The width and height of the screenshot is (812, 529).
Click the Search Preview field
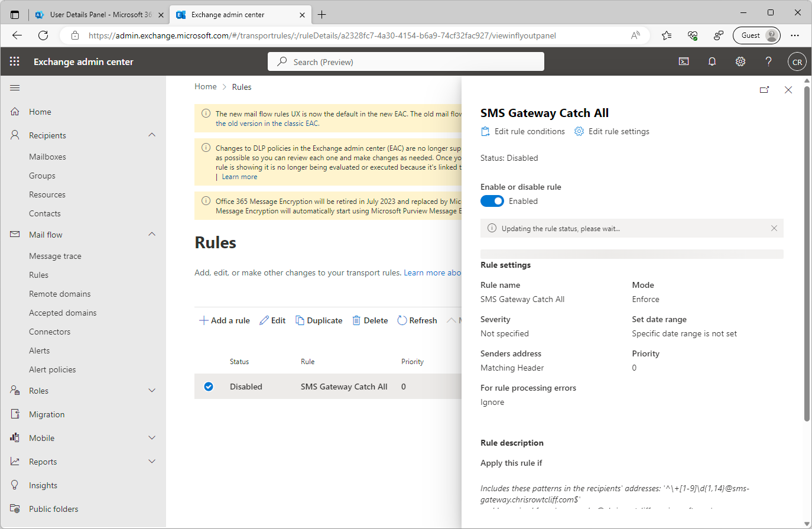tap(406, 61)
